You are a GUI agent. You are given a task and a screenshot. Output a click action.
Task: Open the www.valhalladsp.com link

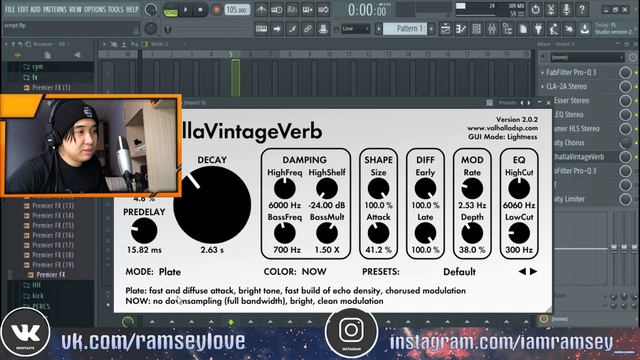click(x=502, y=128)
